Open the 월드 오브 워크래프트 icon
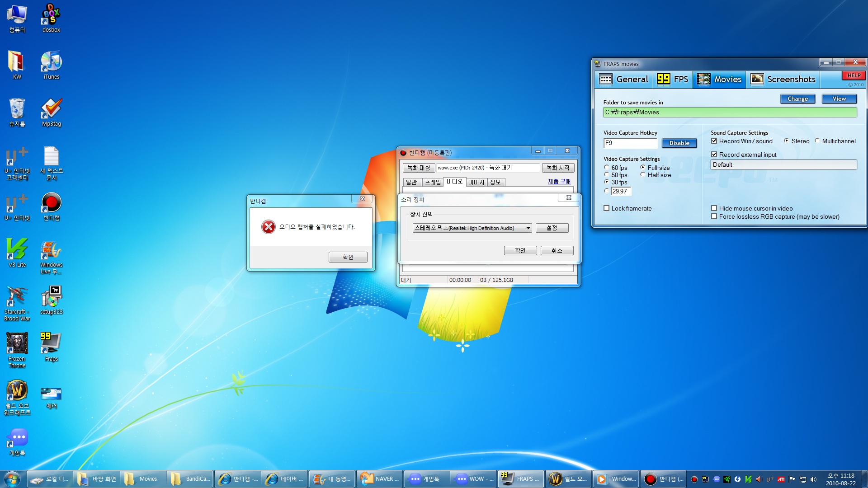868x488 pixels. 17,398
